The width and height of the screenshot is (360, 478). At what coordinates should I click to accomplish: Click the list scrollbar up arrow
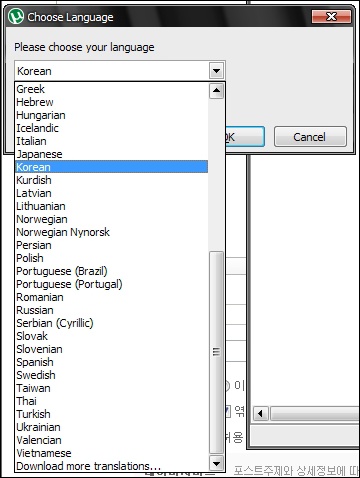coord(216,91)
